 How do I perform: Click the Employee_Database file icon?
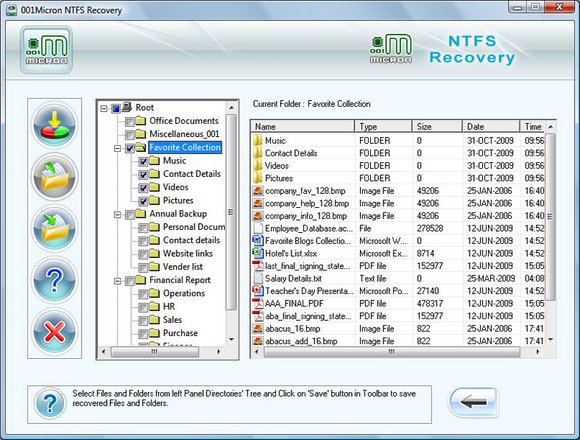(x=258, y=228)
